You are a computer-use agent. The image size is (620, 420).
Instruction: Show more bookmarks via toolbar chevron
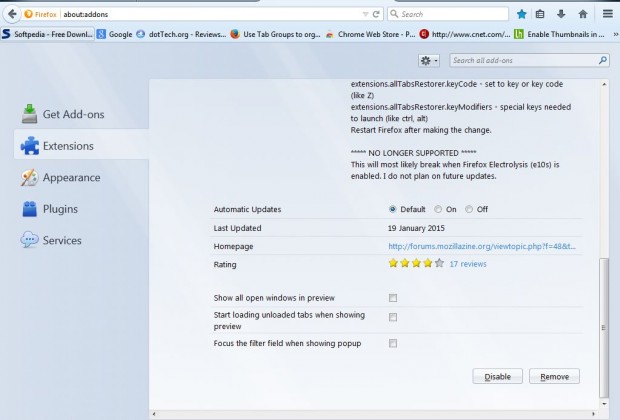tap(615, 34)
